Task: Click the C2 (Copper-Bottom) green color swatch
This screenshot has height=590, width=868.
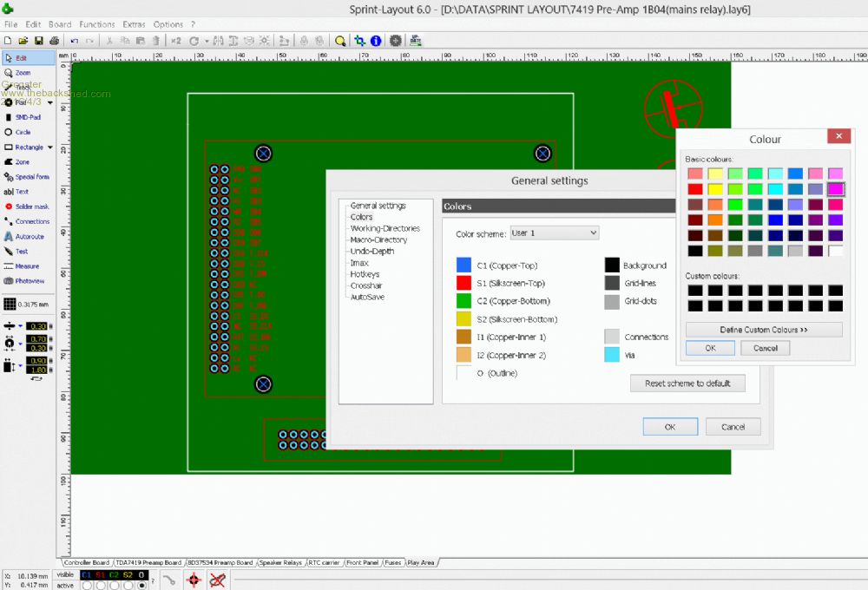Action: pyautogui.click(x=464, y=301)
